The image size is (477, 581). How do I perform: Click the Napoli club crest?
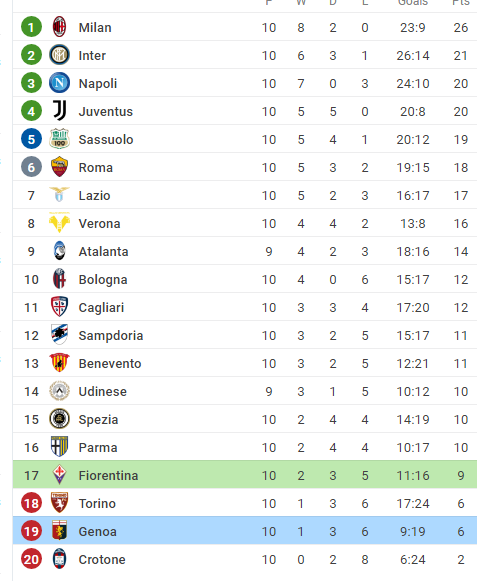(x=59, y=83)
